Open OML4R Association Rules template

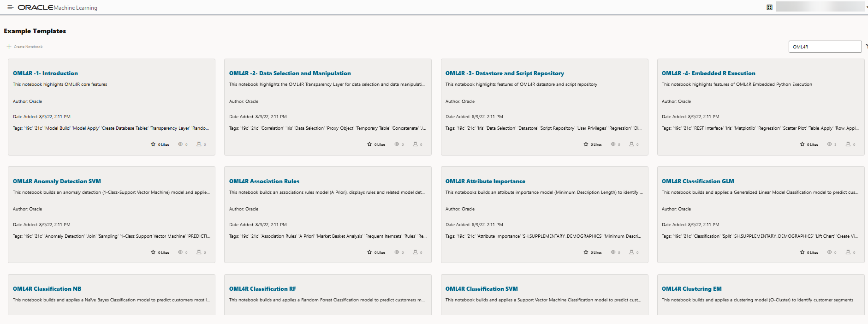tap(264, 181)
